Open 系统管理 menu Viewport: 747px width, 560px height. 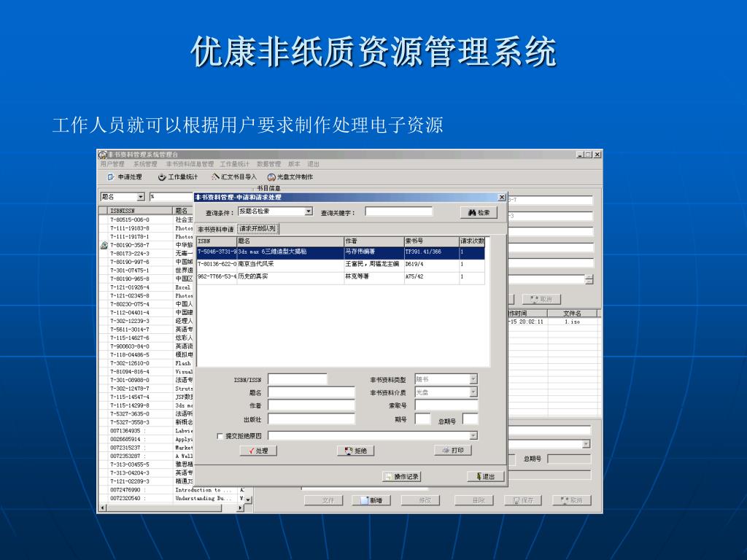coord(145,164)
